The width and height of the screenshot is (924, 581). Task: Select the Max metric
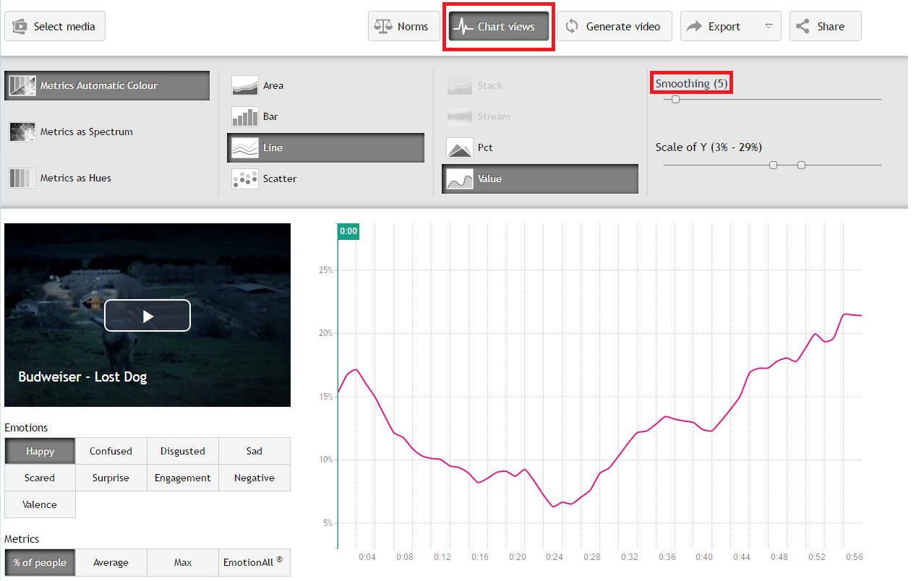[x=182, y=562]
